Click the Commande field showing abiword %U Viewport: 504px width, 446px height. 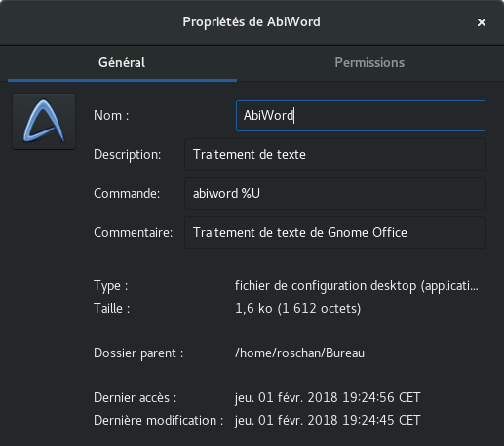click(335, 194)
